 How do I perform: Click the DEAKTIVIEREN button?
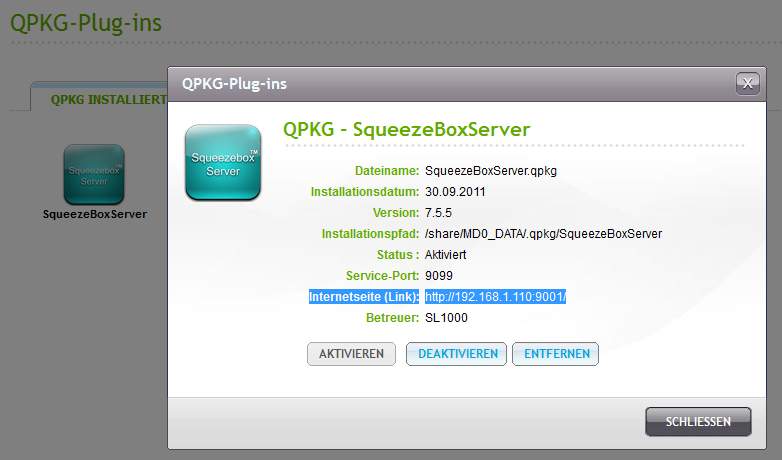(457, 354)
